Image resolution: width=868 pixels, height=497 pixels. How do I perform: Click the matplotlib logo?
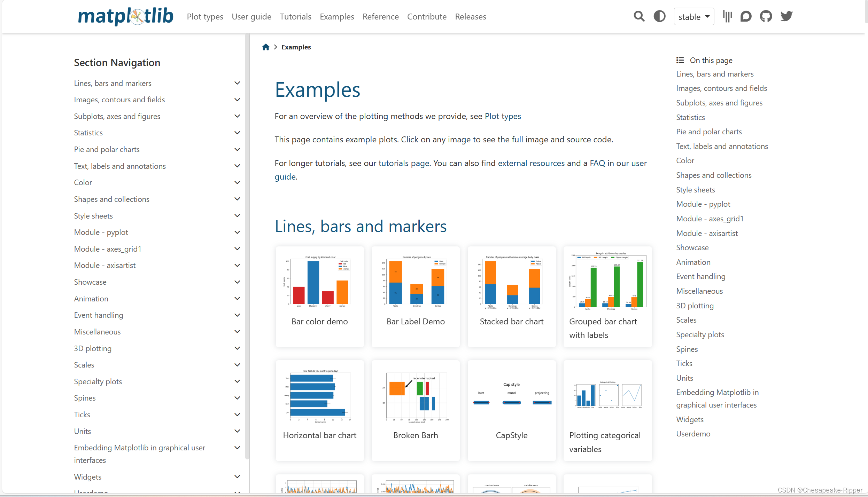click(125, 16)
